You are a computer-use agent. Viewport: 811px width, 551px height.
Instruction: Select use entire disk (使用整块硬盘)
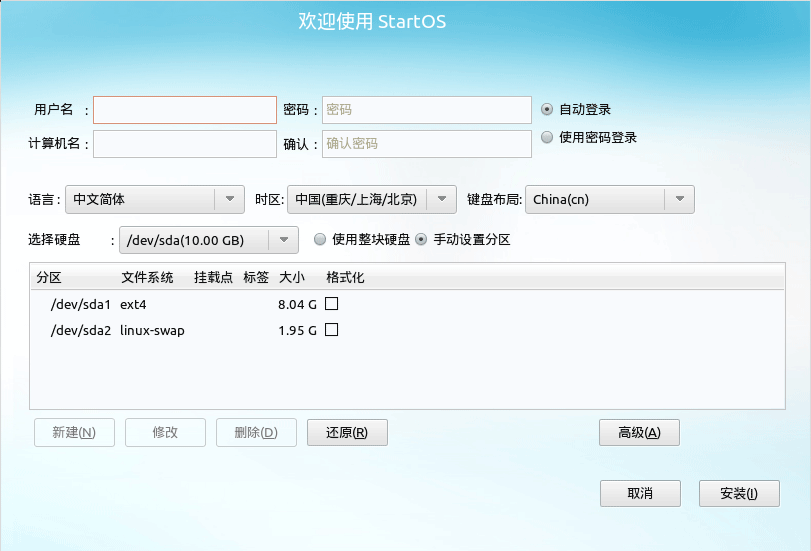click(x=320, y=240)
